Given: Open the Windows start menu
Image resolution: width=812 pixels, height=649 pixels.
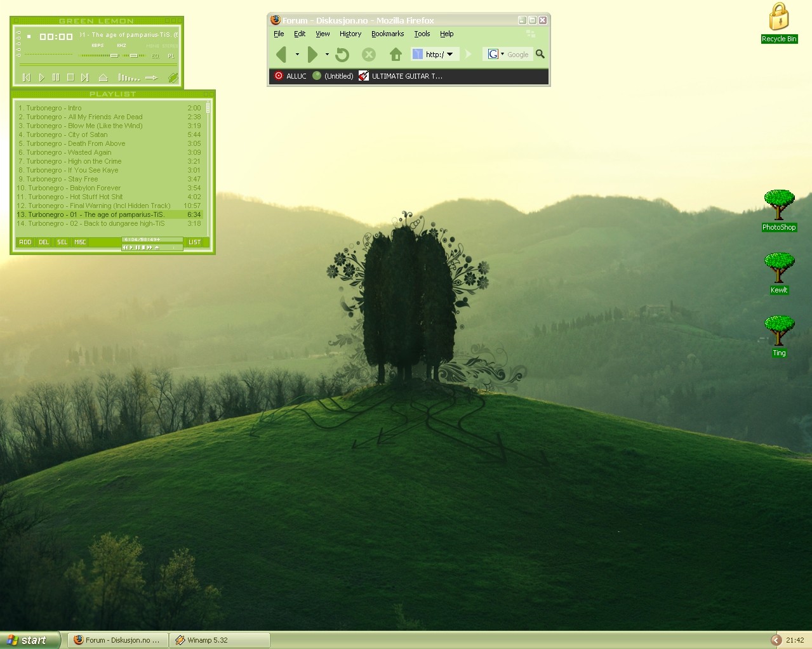Looking at the screenshot, I should (x=30, y=640).
